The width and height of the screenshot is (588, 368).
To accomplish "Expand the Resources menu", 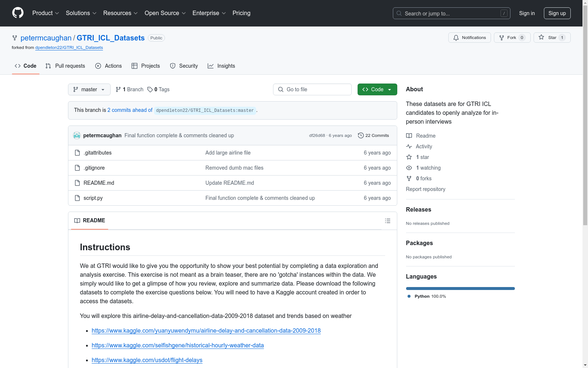I will click(x=121, y=13).
